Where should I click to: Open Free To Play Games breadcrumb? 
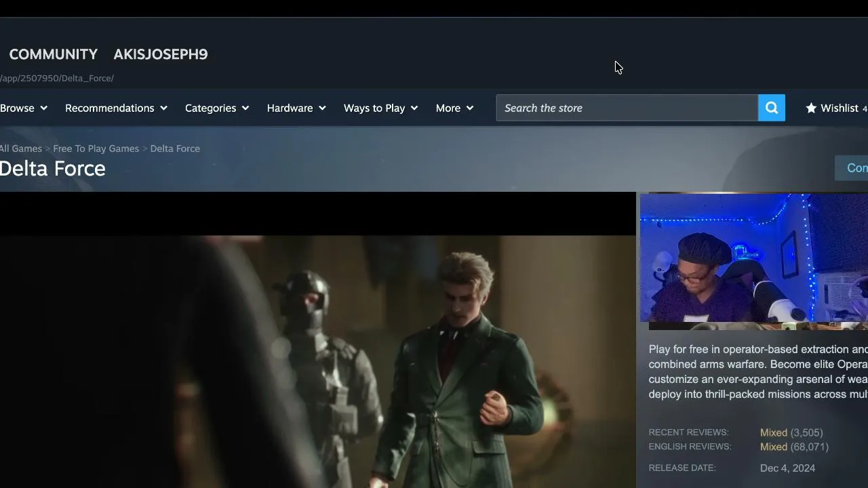click(96, 148)
